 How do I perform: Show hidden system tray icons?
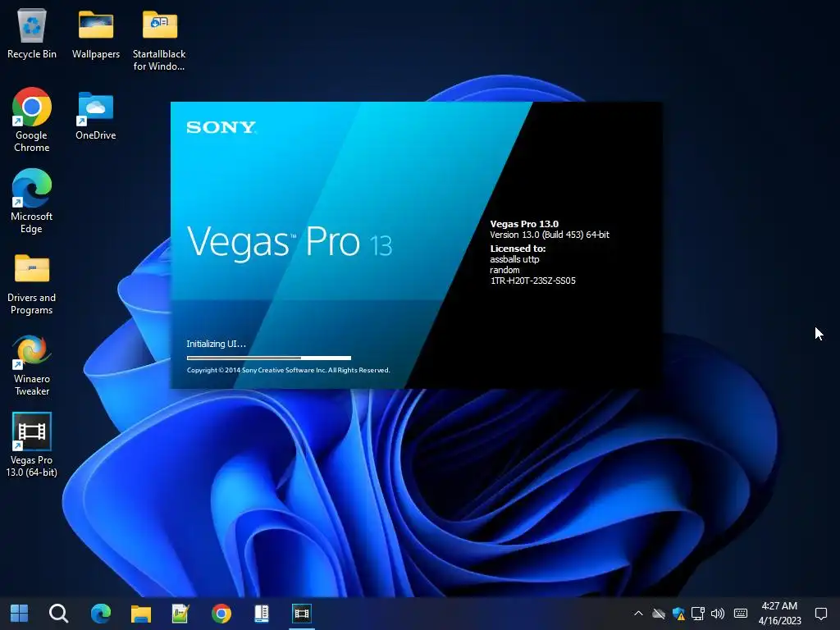click(x=638, y=614)
